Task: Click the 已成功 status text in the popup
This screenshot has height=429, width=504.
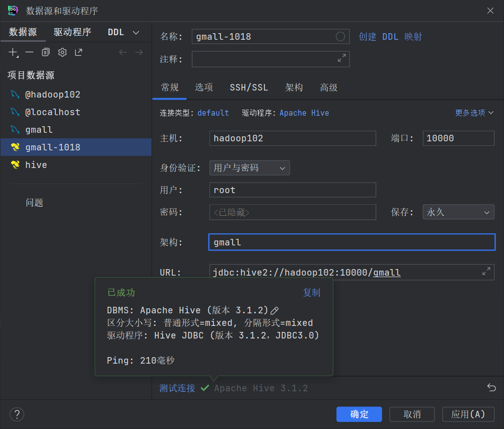Action: tap(121, 293)
